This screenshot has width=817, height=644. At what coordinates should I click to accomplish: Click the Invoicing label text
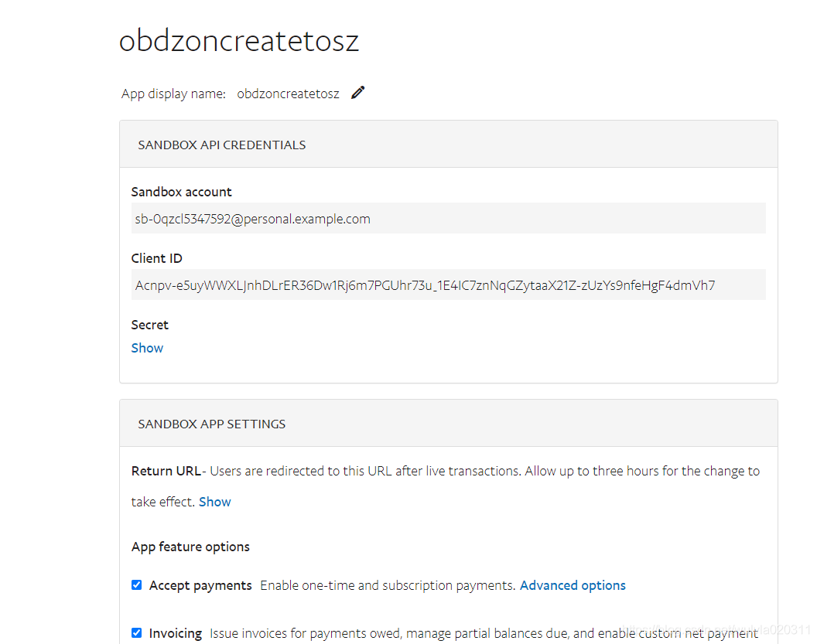pyautogui.click(x=176, y=633)
